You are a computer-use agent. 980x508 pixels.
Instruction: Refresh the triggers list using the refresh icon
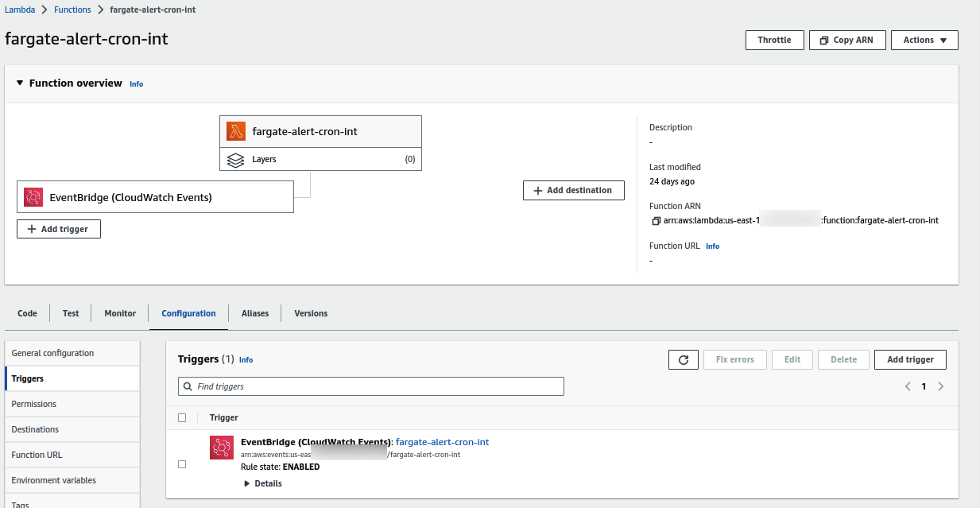point(683,359)
